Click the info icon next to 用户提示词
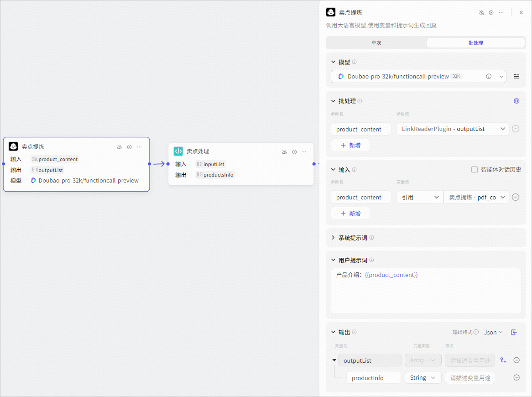 (x=371, y=260)
